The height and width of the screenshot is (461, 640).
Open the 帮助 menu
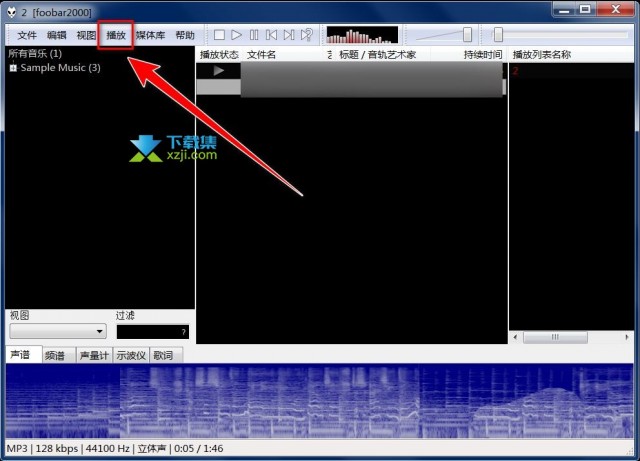click(x=185, y=36)
